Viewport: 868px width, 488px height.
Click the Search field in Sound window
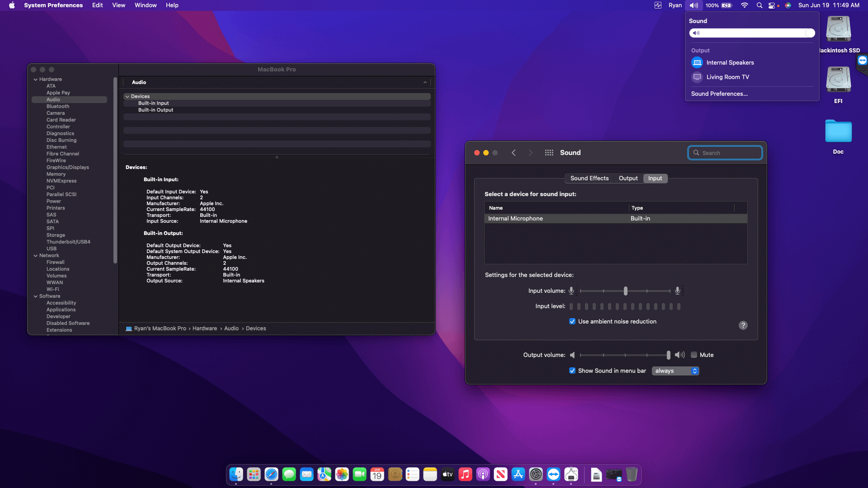pyautogui.click(x=725, y=153)
